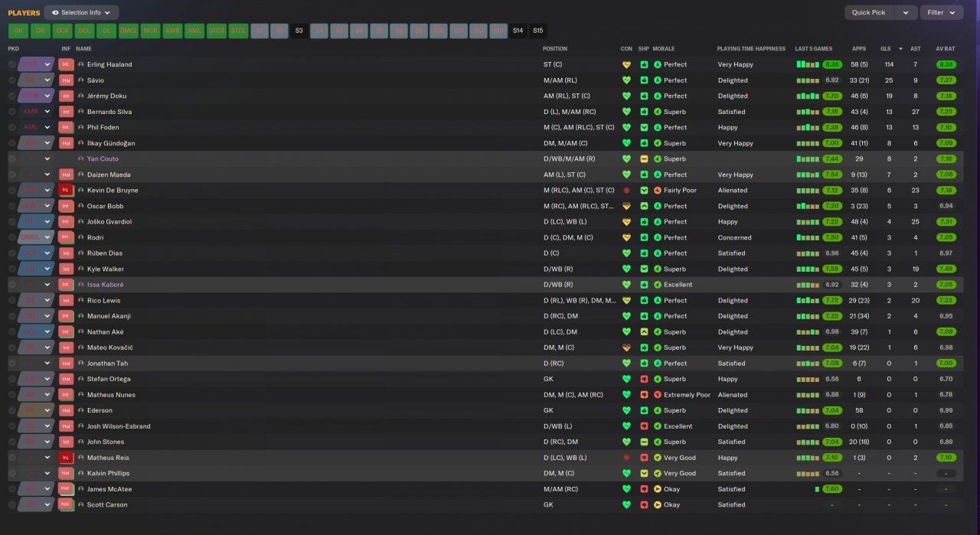
Task: Click the Hol badge for Ederson
Action: [x=66, y=410]
